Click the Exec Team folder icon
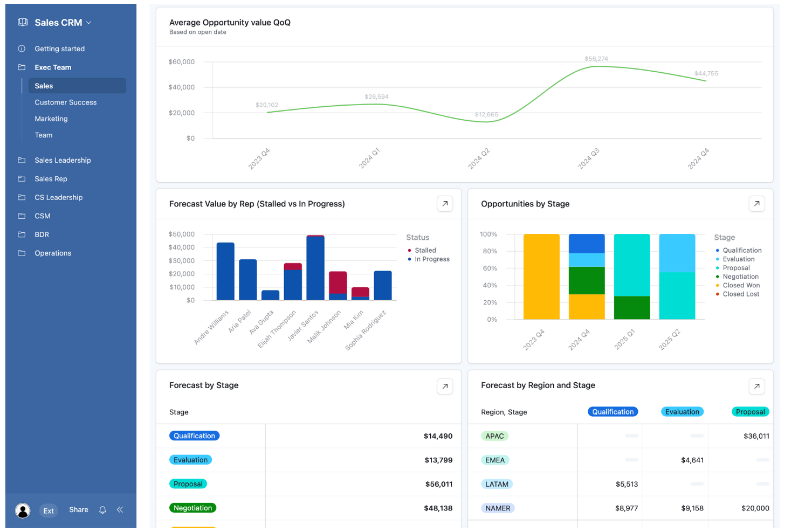 (x=22, y=67)
